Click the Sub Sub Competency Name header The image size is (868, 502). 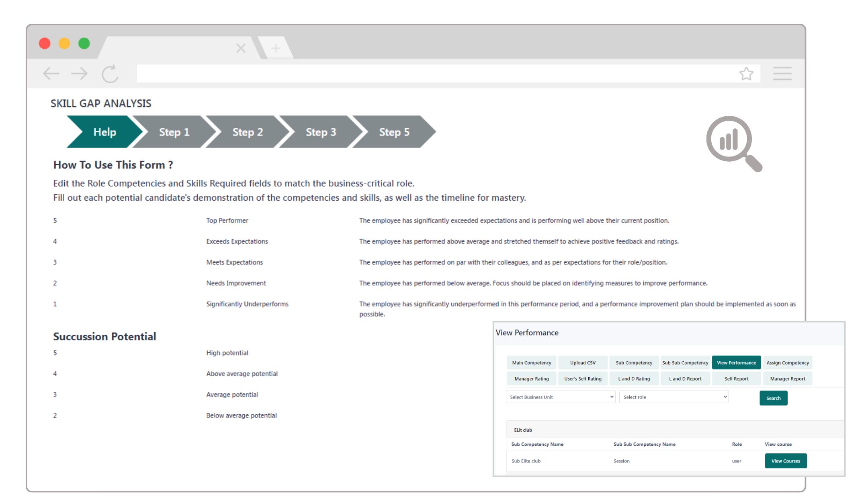click(x=644, y=444)
